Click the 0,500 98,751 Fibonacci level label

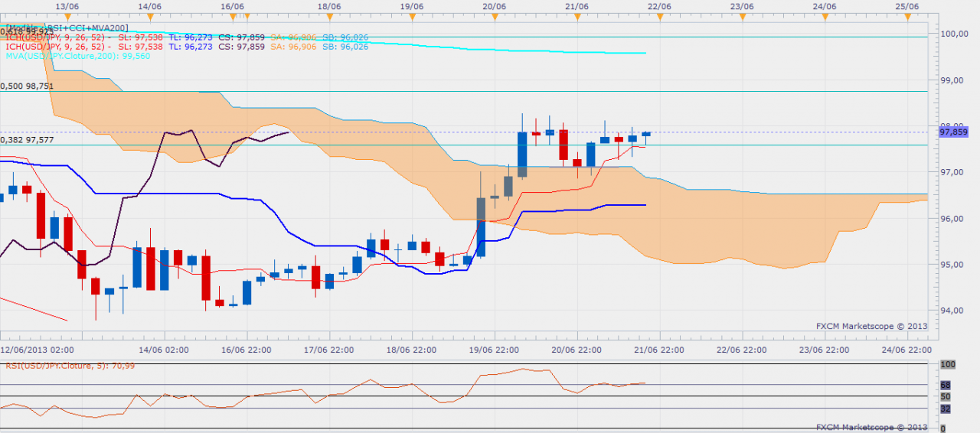[x=28, y=86]
